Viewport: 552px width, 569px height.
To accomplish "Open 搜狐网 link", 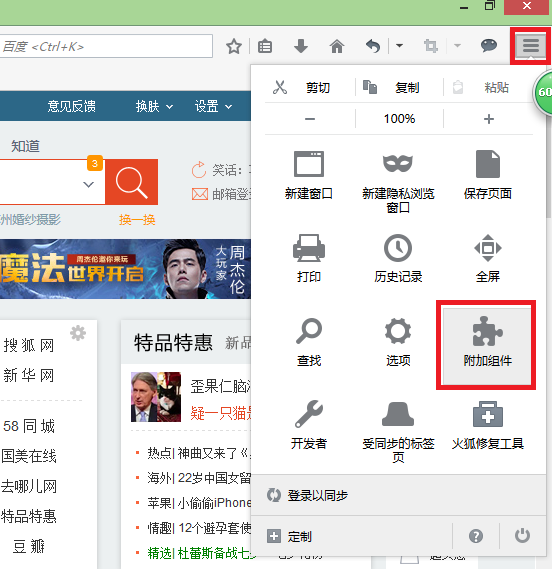I will point(29,345).
